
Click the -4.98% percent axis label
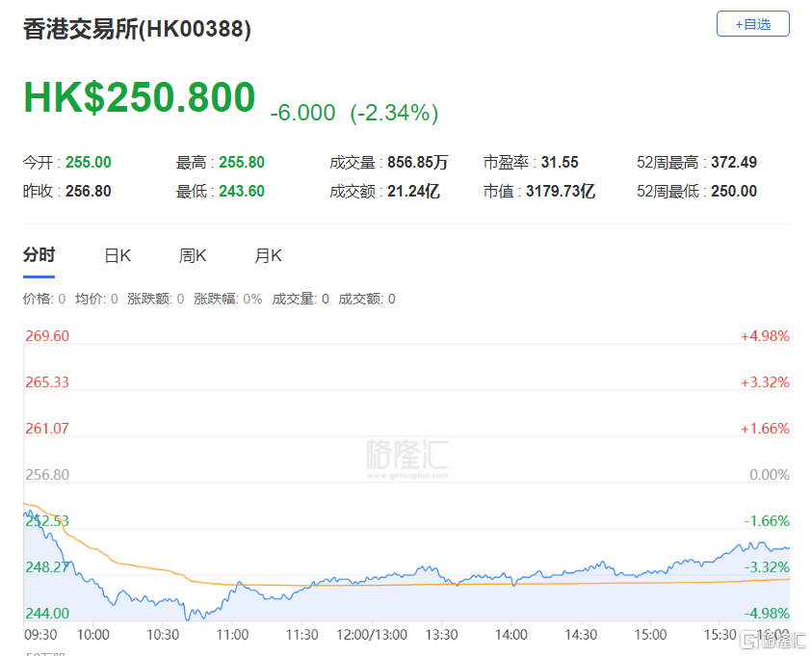tap(767, 613)
